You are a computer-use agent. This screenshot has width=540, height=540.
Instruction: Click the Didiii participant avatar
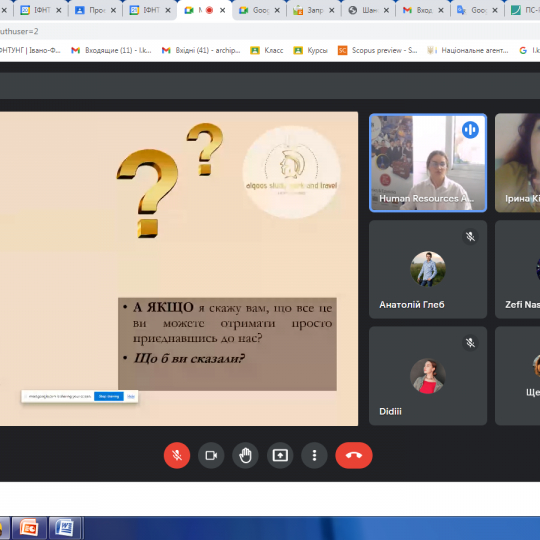point(428,376)
